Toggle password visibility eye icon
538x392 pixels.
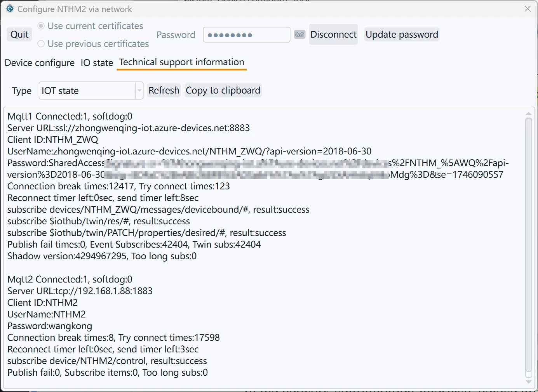coord(299,35)
